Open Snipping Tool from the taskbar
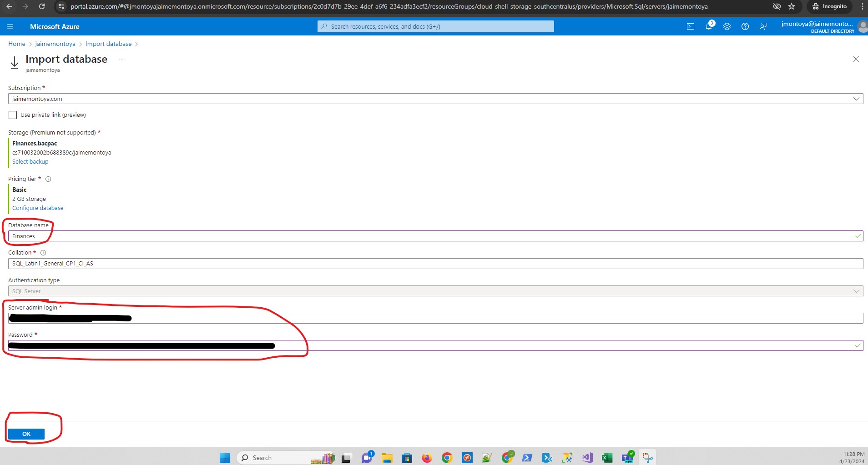 pos(647,458)
